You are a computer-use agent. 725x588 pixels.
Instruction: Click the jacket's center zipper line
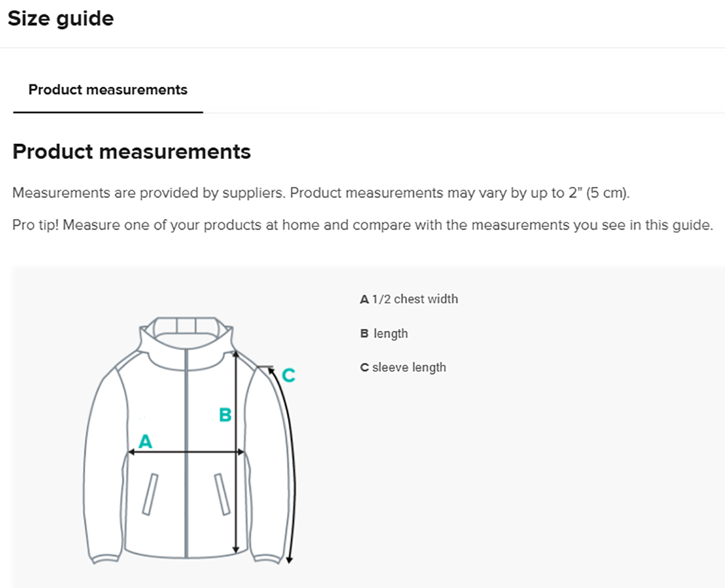186,490
